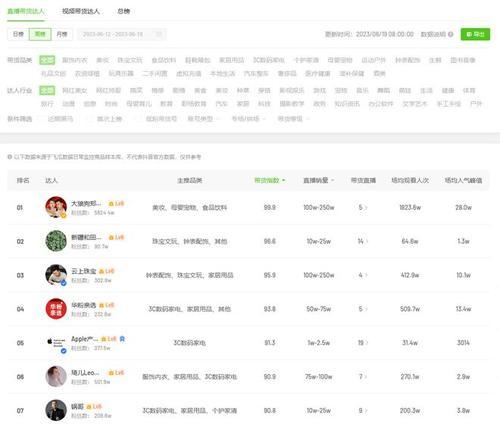Screen dimensions: 500x424
Task: Open the 锅哥 creator name
Action: click(x=77, y=407)
